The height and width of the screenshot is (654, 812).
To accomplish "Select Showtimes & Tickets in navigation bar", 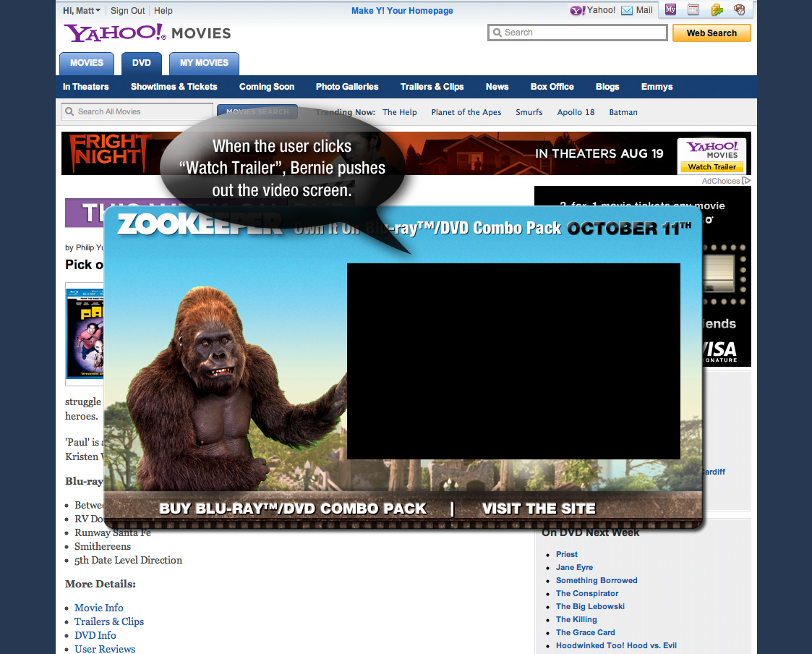I will click(x=174, y=87).
